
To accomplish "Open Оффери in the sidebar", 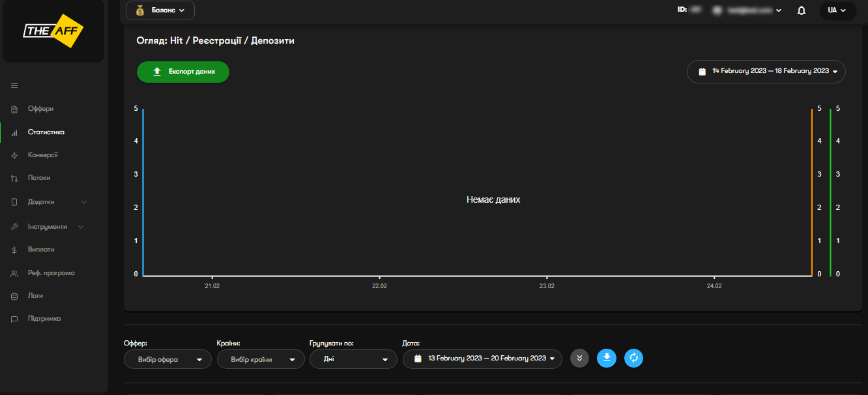I will [x=40, y=109].
